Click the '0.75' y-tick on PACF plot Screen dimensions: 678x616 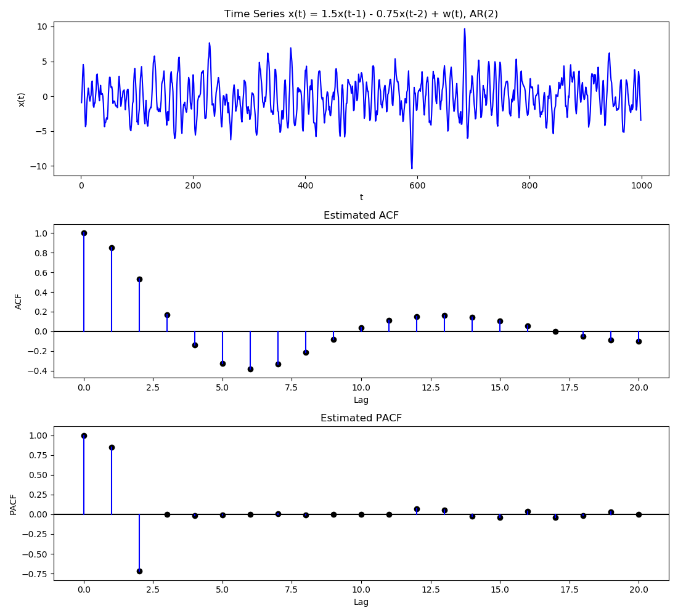(x=38, y=456)
